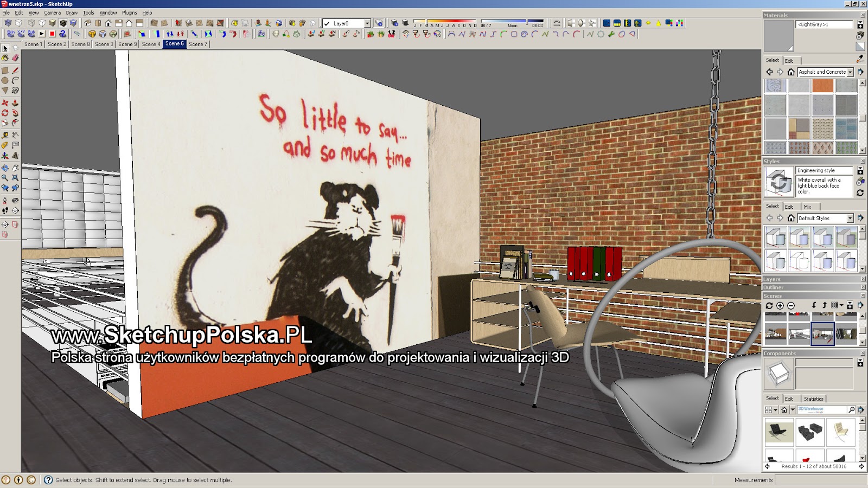Pick the Sample Paint eyedropper
Viewport: 868px width, 488px height.
click(x=860, y=59)
